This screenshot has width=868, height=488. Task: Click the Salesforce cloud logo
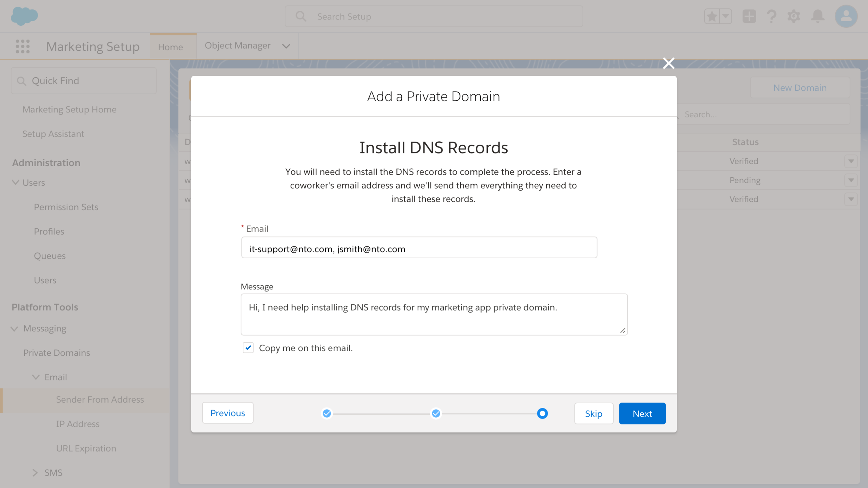point(24,16)
